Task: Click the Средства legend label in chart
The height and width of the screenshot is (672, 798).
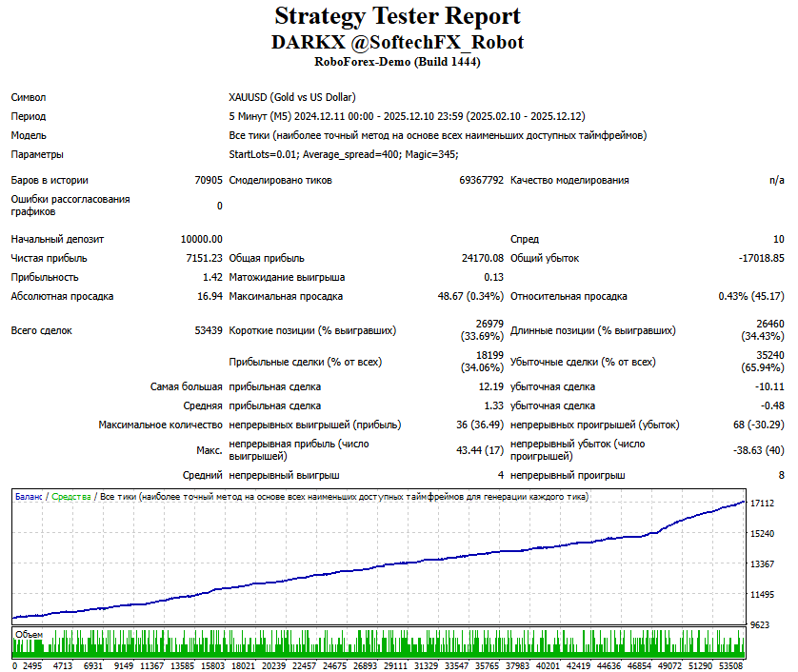Action: [x=71, y=497]
